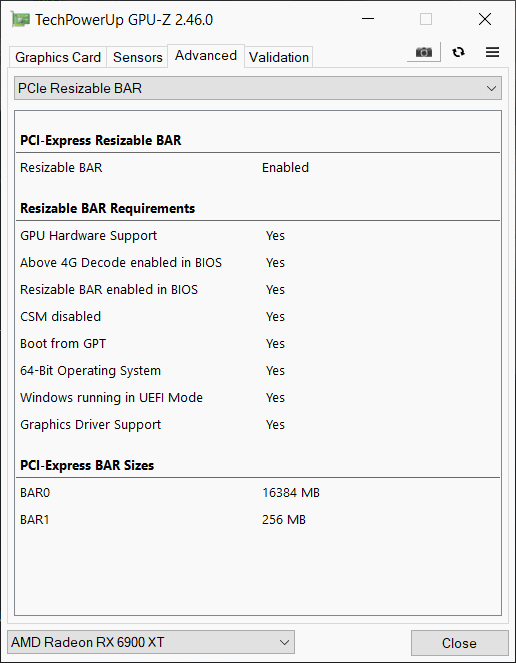
Task: Click the Close button
Action: point(459,643)
